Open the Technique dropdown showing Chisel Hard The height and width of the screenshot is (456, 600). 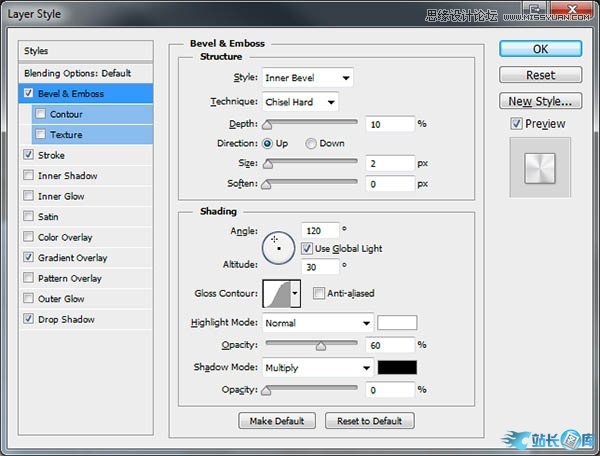pyautogui.click(x=300, y=102)
